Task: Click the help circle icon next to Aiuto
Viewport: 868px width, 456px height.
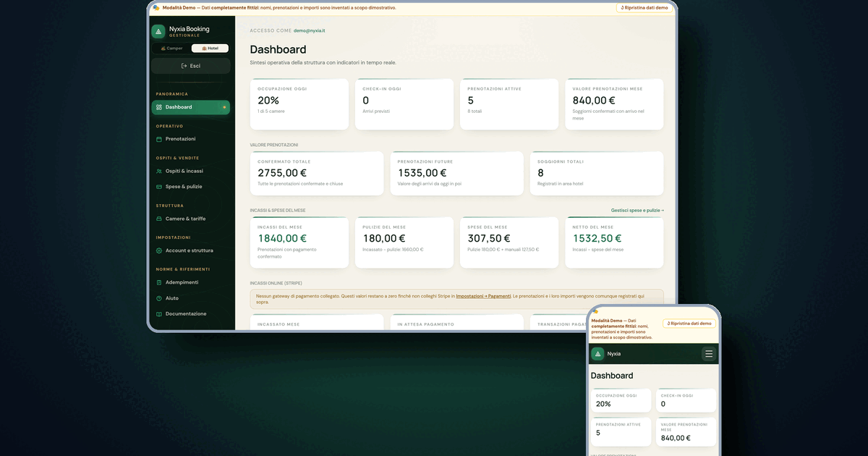Action: tap(159, 298)
